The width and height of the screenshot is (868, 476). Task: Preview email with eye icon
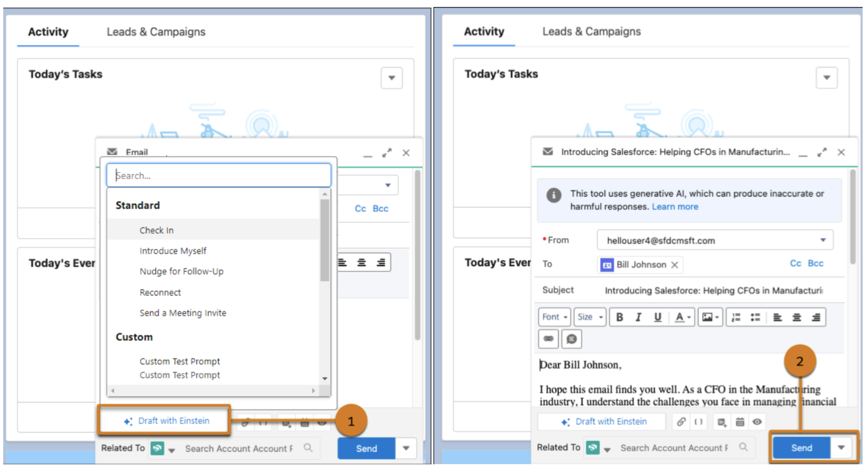757,422
